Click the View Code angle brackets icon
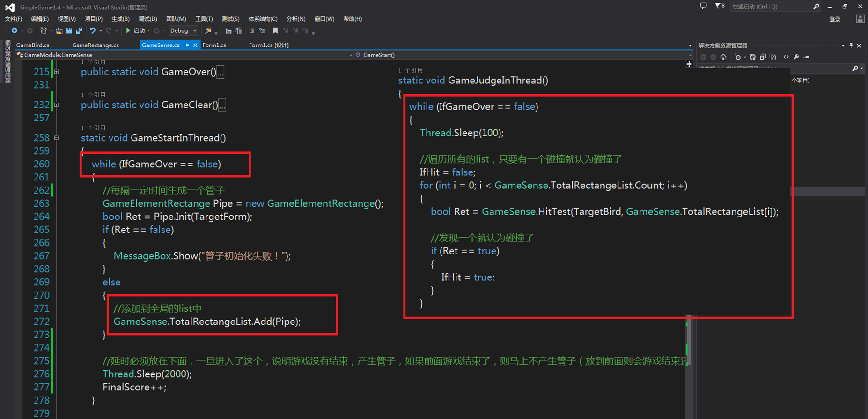 [x=786, y=57]
